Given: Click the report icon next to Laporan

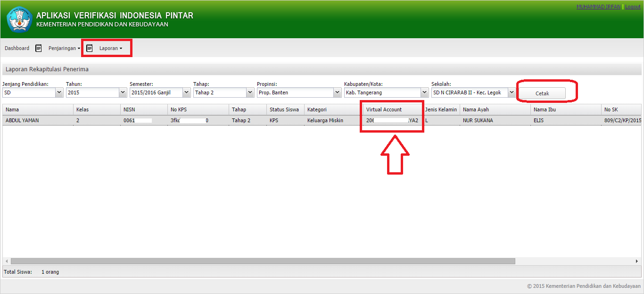Looking at the screenshot, I should 89,48.
